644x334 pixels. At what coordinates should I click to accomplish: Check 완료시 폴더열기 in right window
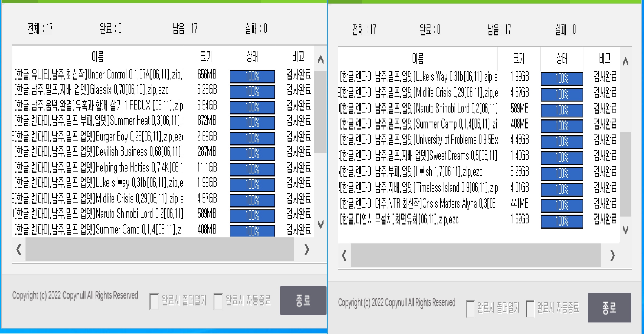click(470, 308)
